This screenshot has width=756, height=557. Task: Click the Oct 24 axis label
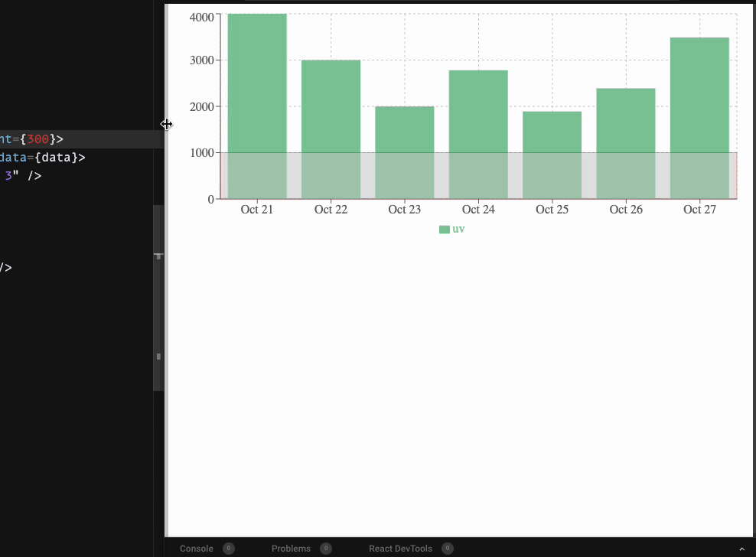pyautogui.click(x=478, y=209)
